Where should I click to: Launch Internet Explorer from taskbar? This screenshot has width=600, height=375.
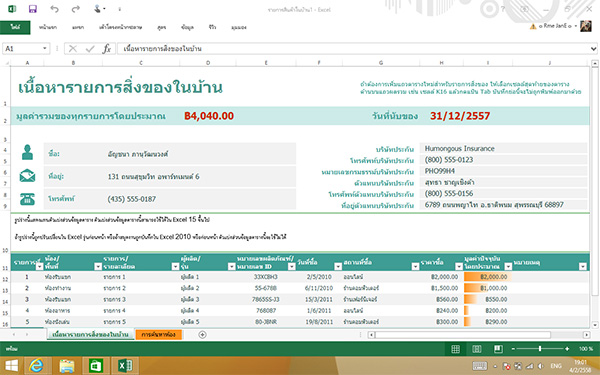pyautogui.click(x=36, y=366)
